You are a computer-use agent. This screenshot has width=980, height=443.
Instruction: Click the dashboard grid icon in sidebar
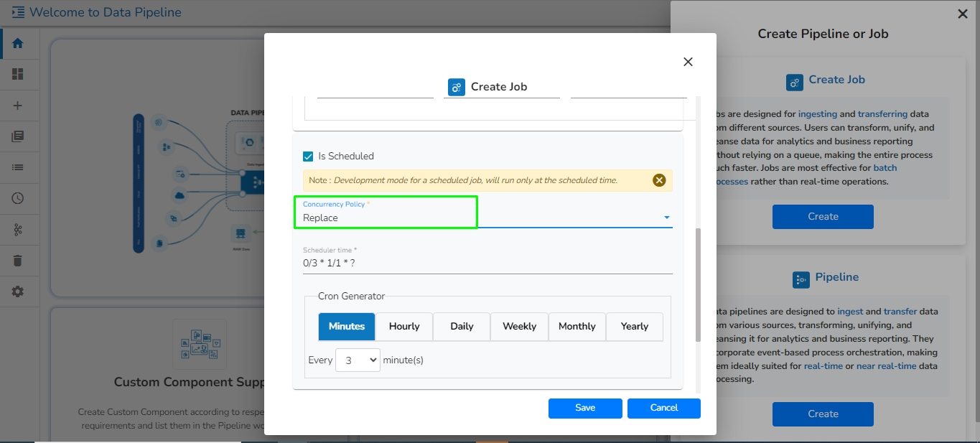pyautogui.click(x=18, y=75)
